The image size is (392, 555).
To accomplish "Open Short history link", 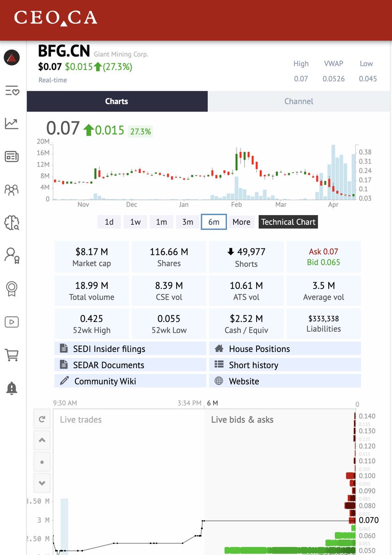I will coord(285,365).
